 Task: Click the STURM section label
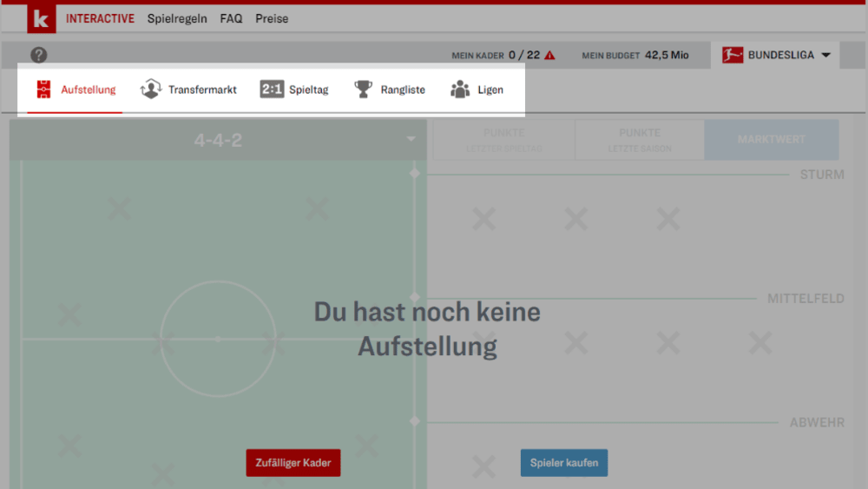pyautogui.click(x=822, y=175)
